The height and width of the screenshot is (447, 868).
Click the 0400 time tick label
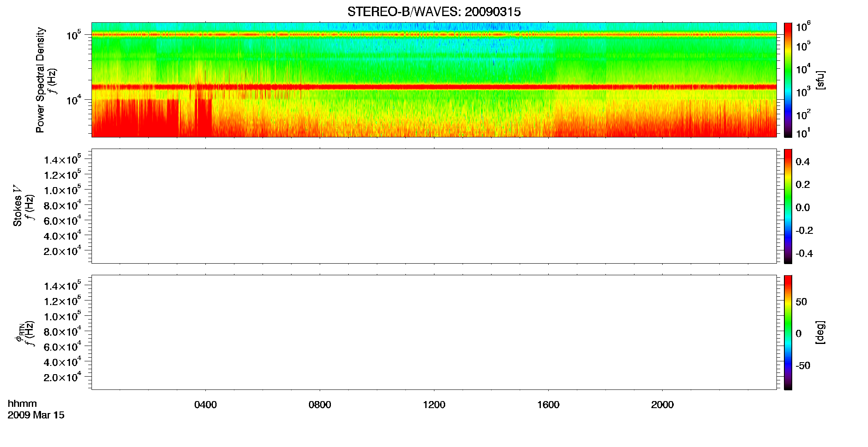click(205, 405)
